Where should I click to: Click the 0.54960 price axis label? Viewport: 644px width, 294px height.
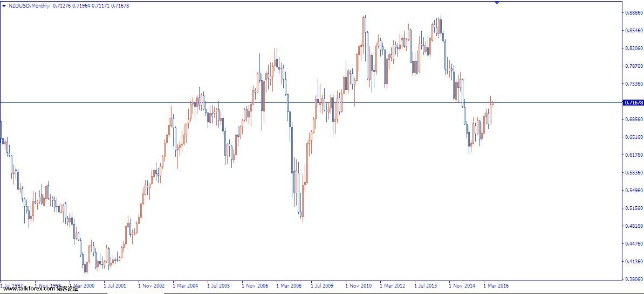point(634,191)
